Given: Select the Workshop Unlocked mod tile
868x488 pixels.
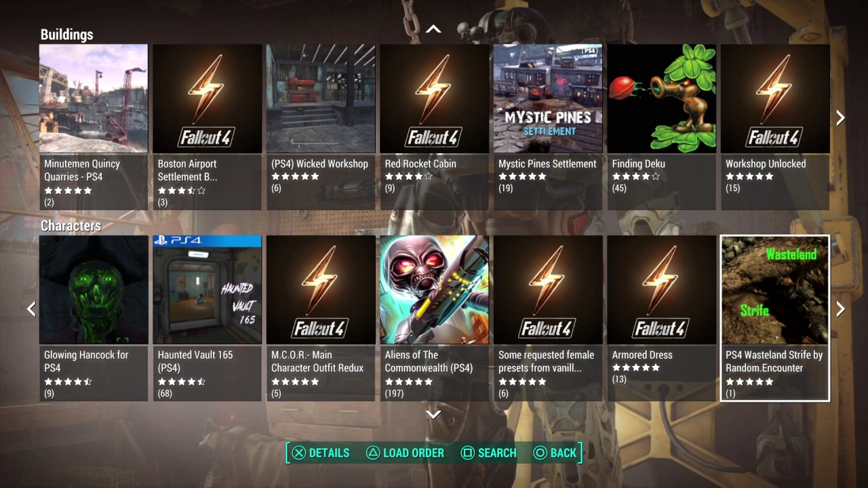Looking at the screenshot, I should (x=775, y=127).
